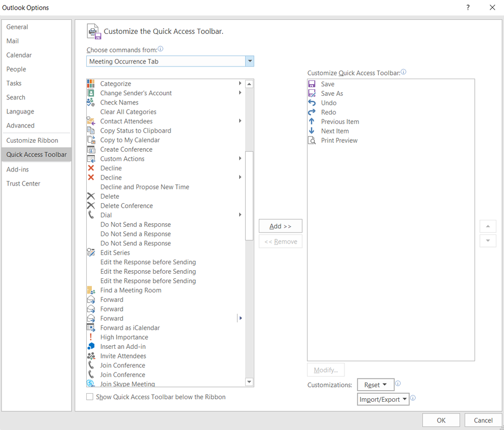504x430 pixels.
Task: Click the info icon beside Customize Quick Access Toolbar
Action: pos(404,72)
